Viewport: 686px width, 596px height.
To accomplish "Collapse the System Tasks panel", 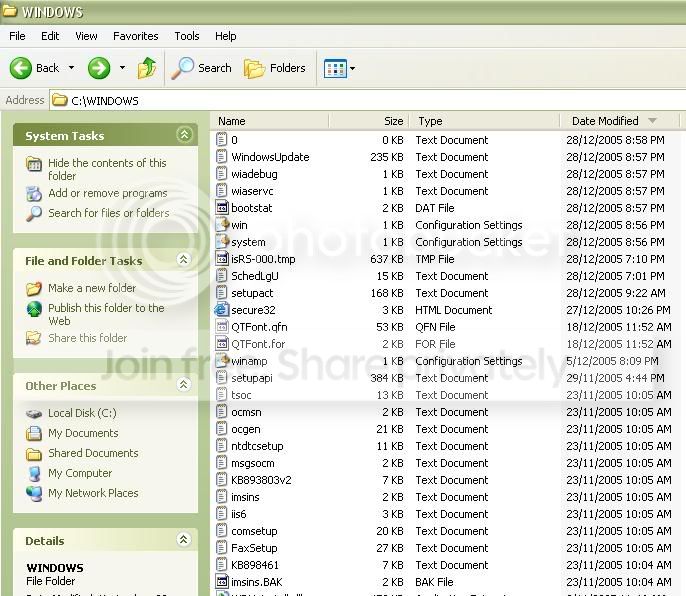I will [x=184, y=134].
